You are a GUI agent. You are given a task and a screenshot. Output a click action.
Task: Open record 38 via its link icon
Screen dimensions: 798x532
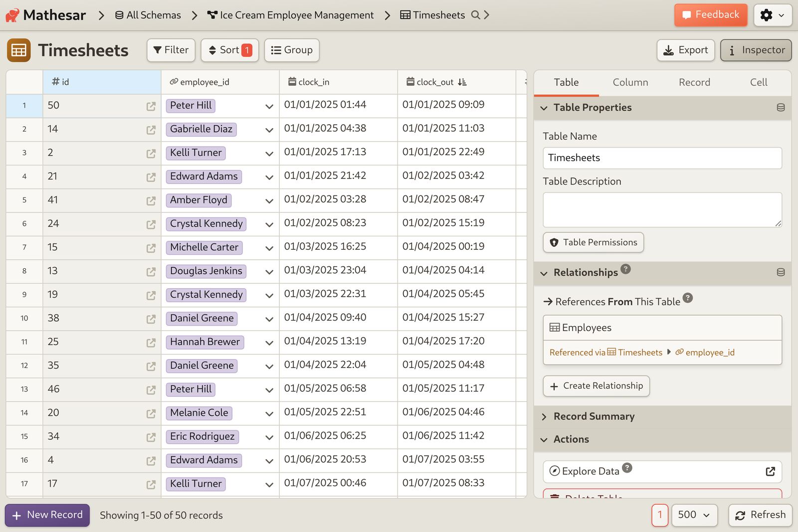(151, 319)
